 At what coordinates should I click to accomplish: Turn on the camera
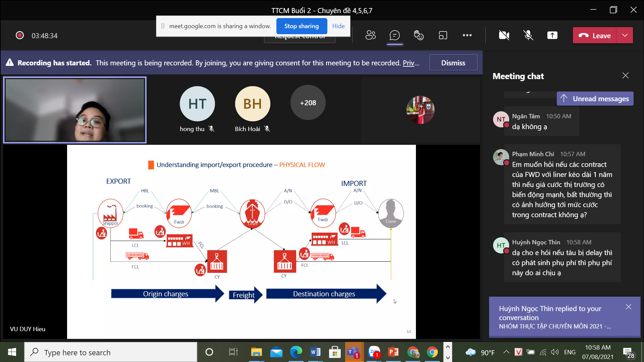(x=504, y=35)
